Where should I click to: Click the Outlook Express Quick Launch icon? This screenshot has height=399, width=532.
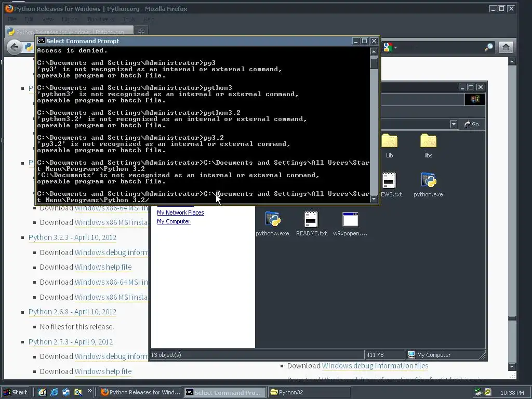pos(66,392)
